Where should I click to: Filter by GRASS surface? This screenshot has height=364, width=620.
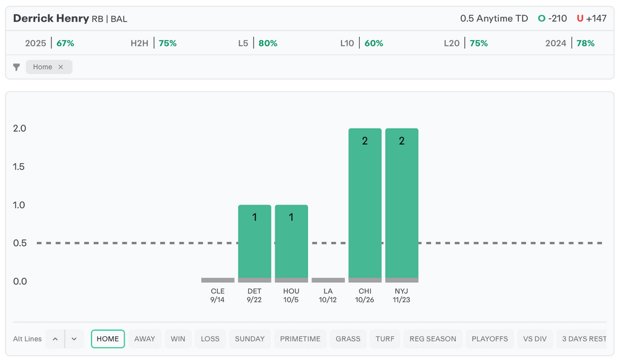tap(348, 339)
